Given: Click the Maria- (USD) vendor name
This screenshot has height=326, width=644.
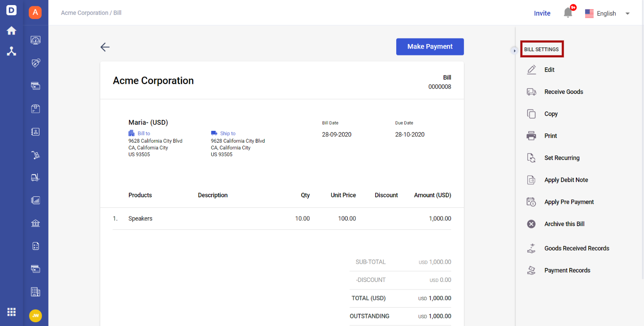Looking at the screenshot, I should (148, 122).
